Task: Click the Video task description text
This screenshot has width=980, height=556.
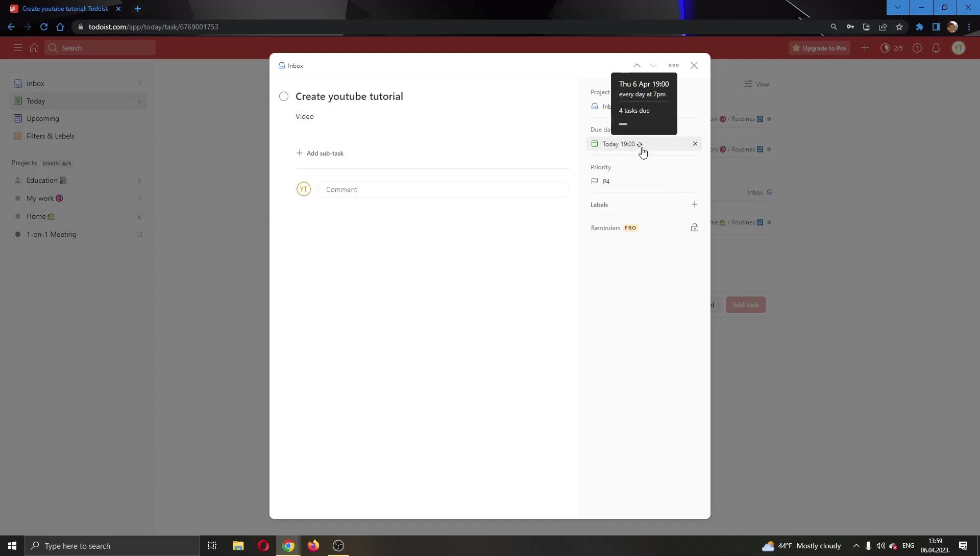Action: click(x=305, y=116)
